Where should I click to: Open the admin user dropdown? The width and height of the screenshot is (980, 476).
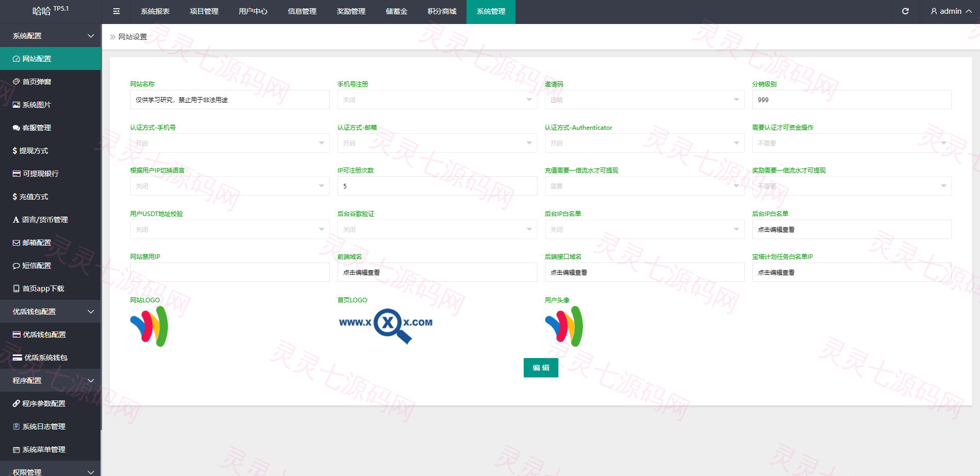(x=951, y=11)
